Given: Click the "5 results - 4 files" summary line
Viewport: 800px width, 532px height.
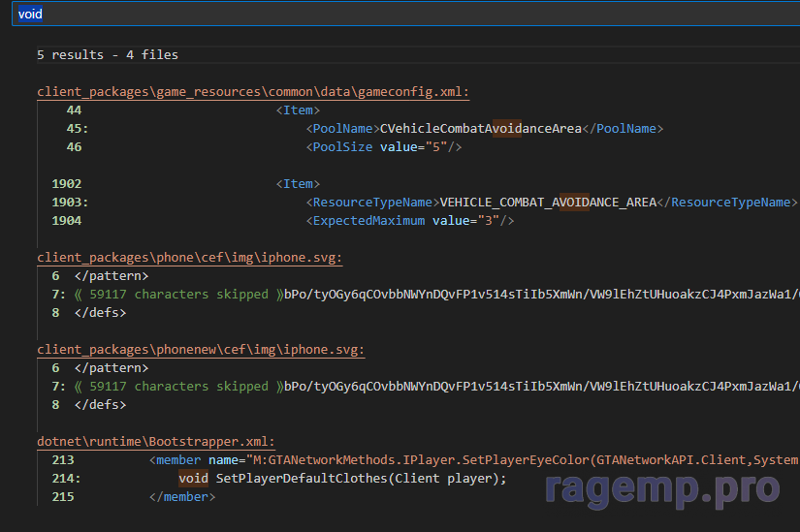Looking at the screenshot, I should click(x=108, y=55).
